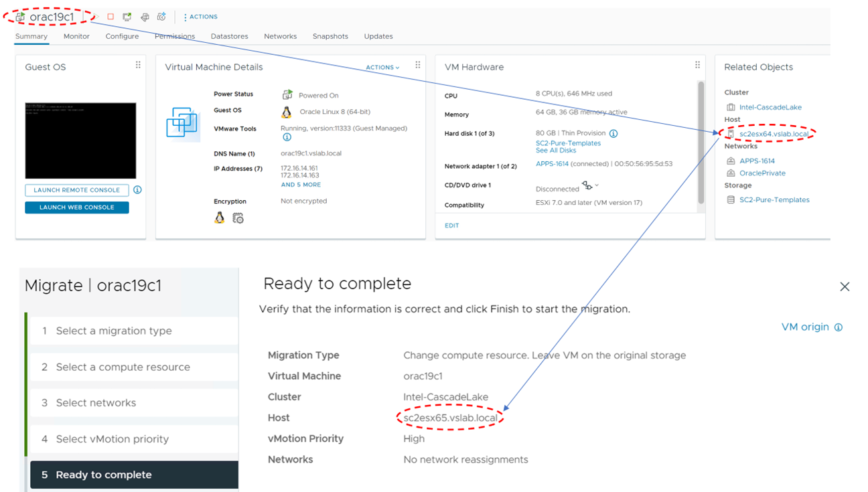Click the large virtual machine icon in details card
The height and width of the screenshot is (492, 868).
pyautogui.click(x=183, y=125)
